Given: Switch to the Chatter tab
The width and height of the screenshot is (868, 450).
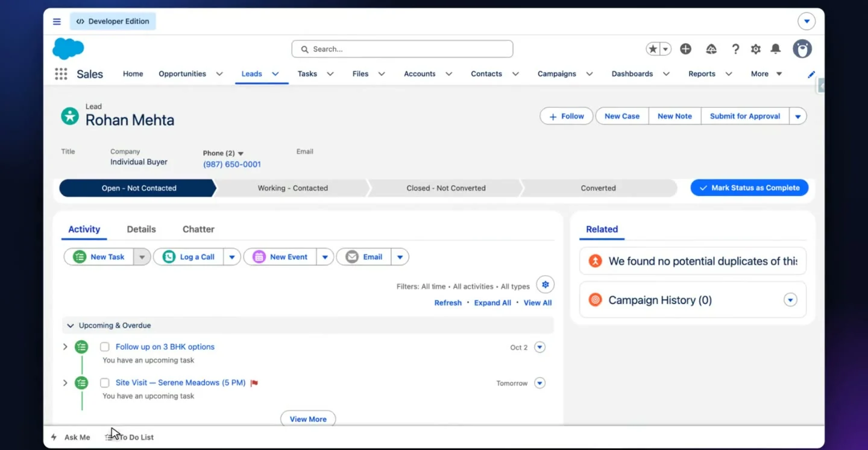Looking at the screenshot, I should pyautogui.click(x=198, y=229).
